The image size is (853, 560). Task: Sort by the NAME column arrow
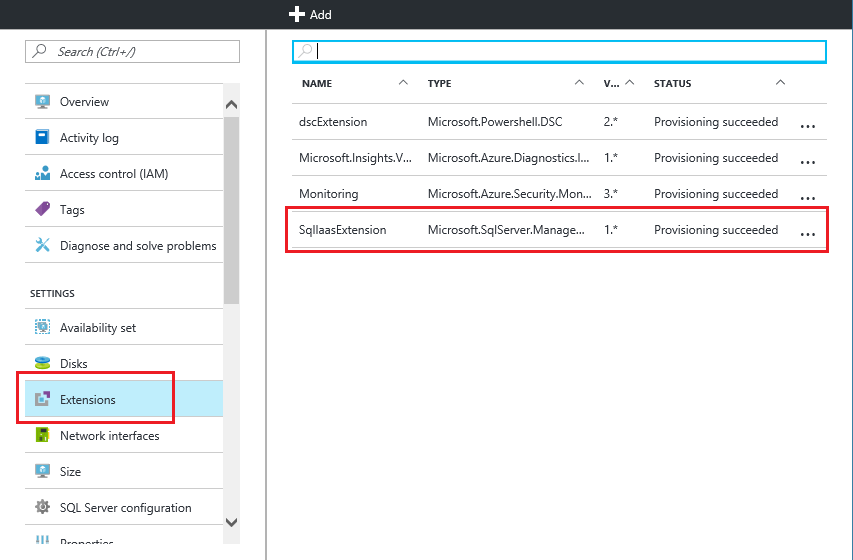coord(403,83)
